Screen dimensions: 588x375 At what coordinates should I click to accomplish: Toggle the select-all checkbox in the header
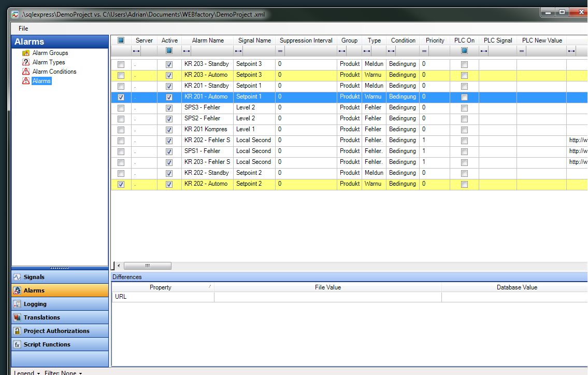click(121, 40)
